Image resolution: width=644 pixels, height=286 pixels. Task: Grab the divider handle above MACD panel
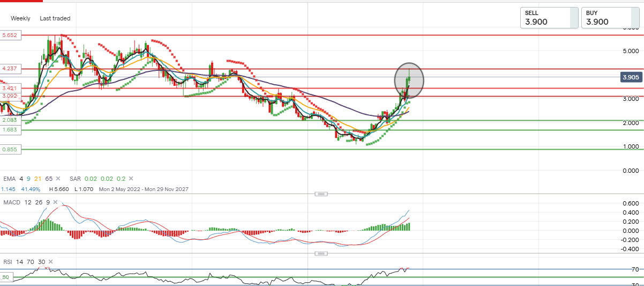click(321, 194)
